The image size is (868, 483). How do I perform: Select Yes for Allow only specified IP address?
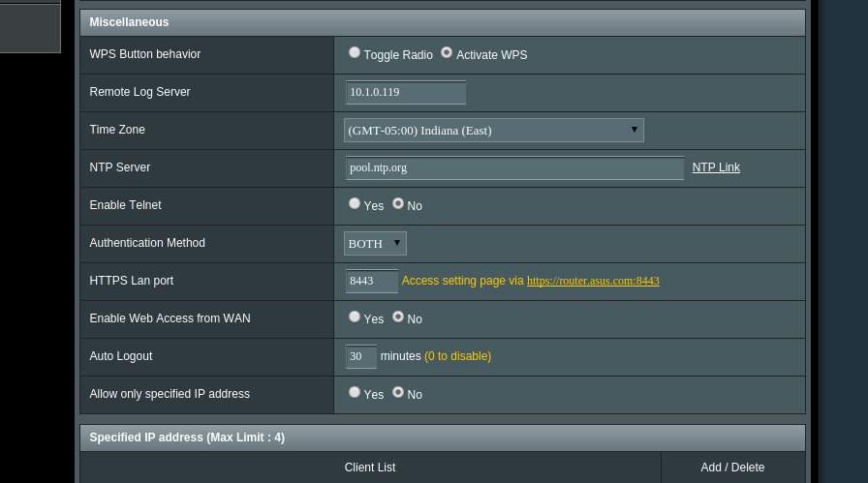click(355, 392)
